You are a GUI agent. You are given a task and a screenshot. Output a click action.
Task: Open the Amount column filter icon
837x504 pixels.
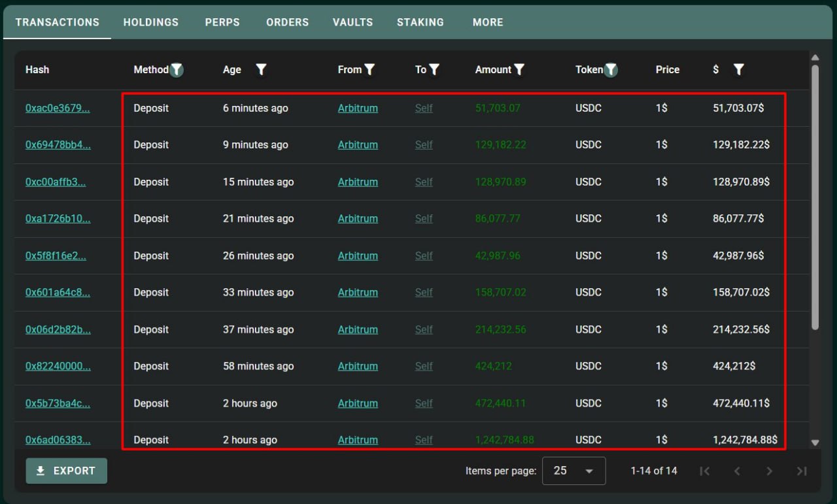[x=519, y=70]
